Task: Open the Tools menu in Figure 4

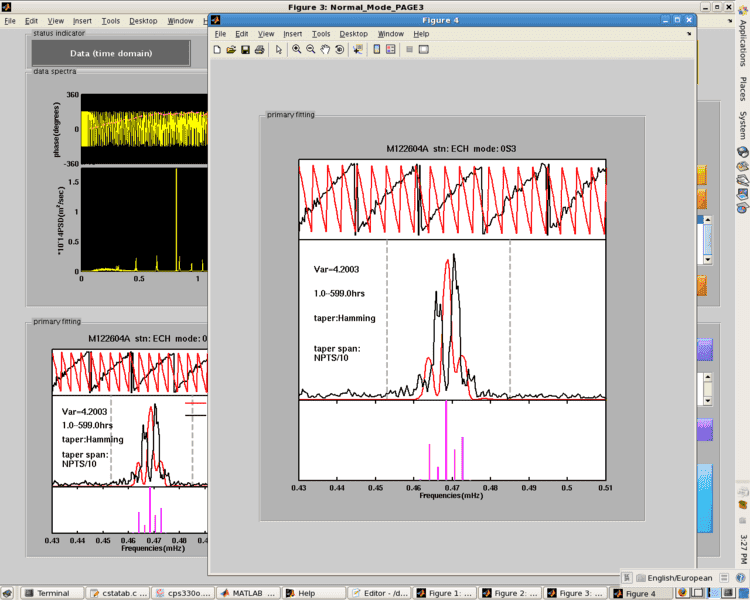Action: click(x=321, y=34)
